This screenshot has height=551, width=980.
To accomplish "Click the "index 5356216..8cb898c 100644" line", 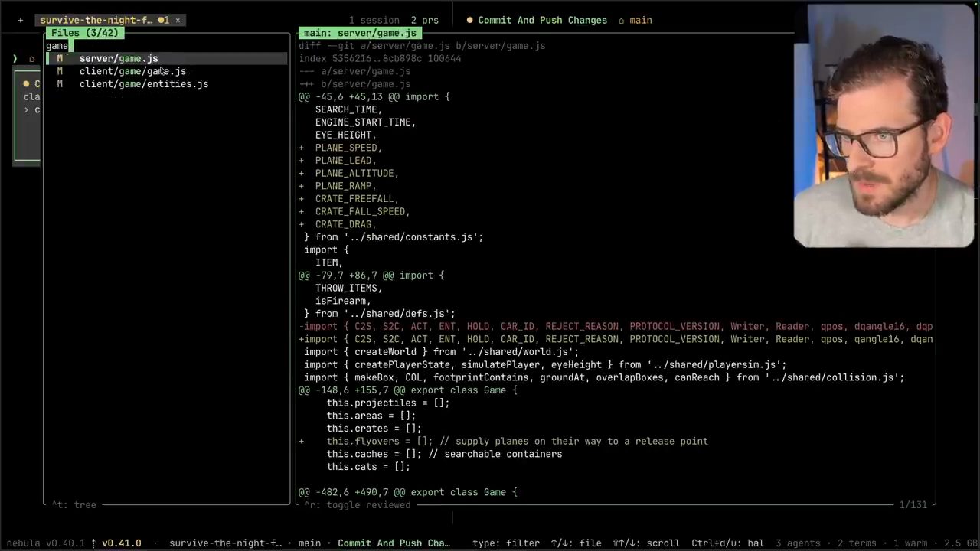I will (380, 59).
